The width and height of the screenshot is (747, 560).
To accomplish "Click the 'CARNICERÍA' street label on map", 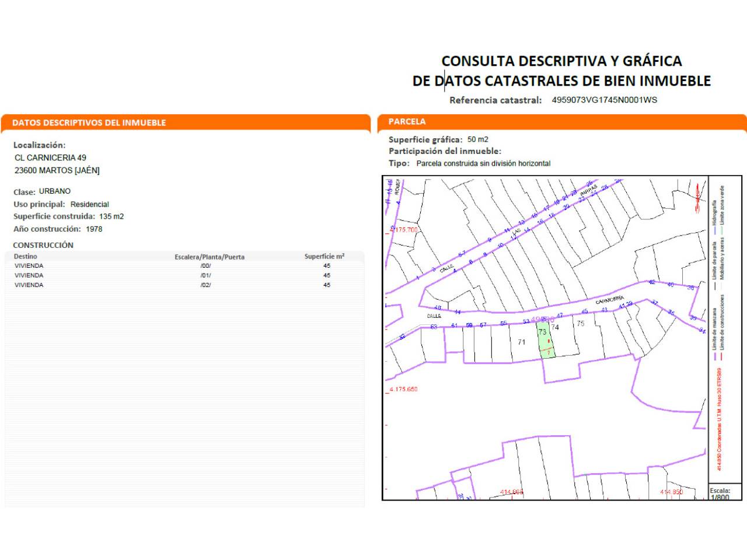I will [x=609, y=300].
